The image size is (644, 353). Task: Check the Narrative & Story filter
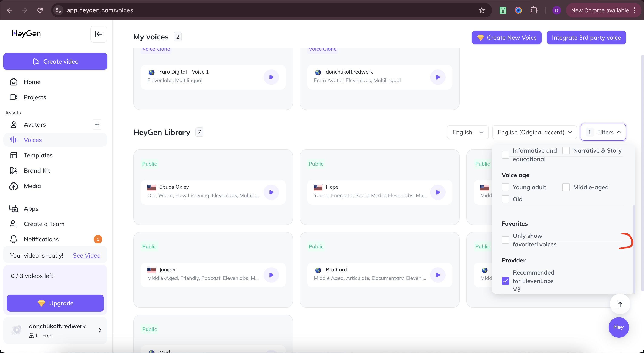tap(566, 150)
